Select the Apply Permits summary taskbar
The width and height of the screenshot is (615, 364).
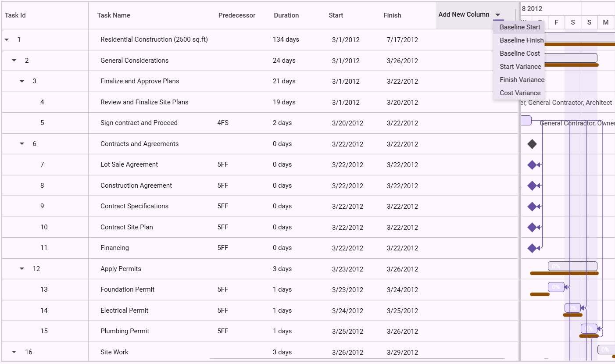pos(572,266)
